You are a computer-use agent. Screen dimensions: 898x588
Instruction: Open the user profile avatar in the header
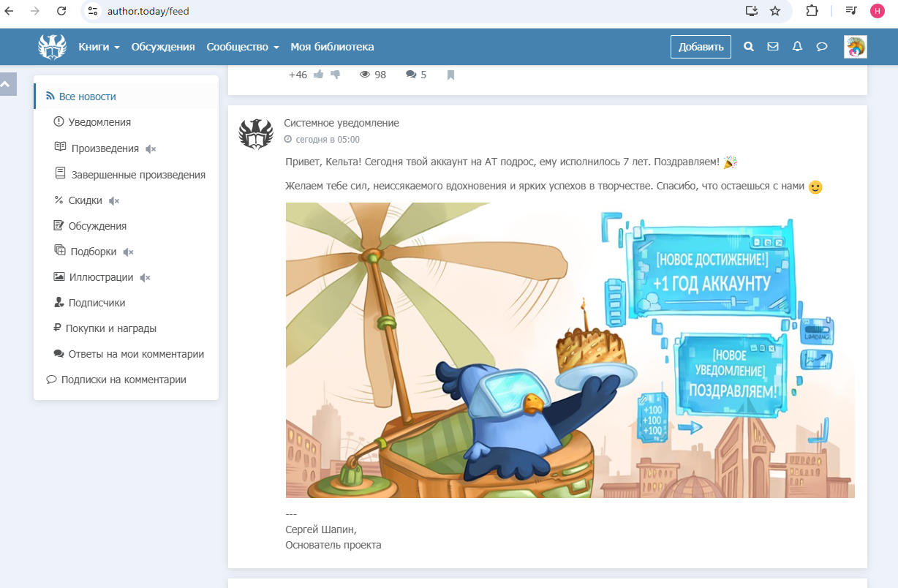855,47
